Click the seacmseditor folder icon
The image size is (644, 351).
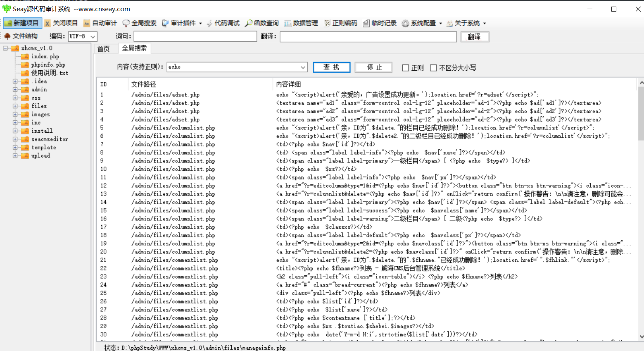coord(25,139)
